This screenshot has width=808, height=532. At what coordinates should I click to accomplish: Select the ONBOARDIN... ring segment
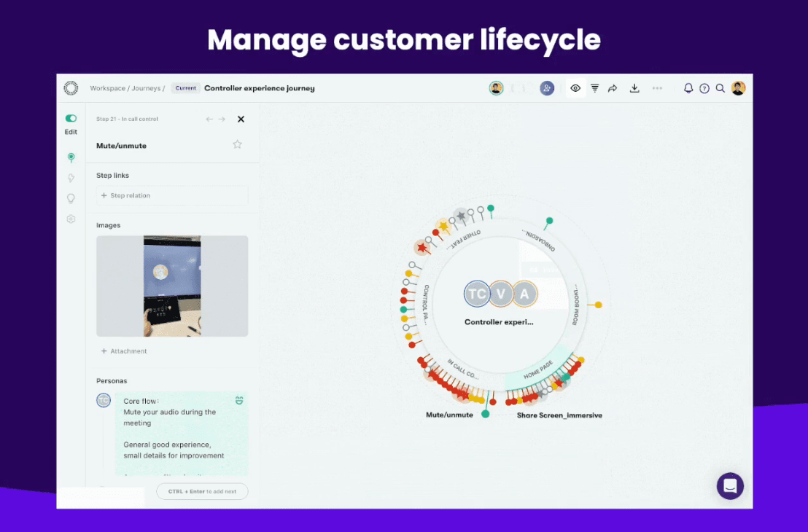(x=538, y=240)
